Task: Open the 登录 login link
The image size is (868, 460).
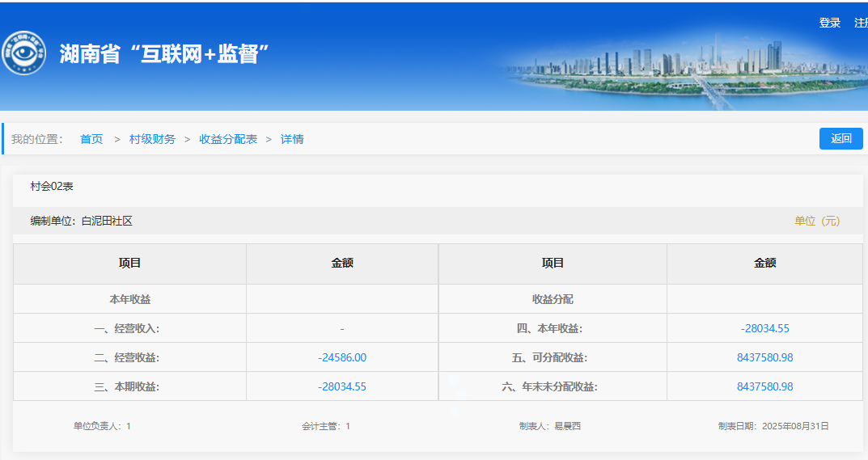Action: (x=829, y=23)
